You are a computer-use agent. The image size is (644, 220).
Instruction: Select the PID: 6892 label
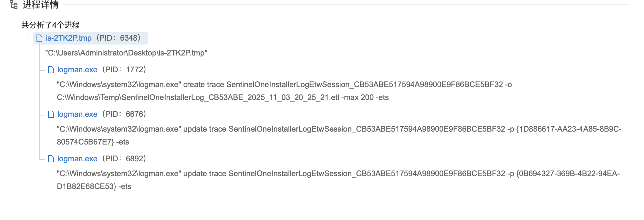pyautogui.click(x=124, y=159)
